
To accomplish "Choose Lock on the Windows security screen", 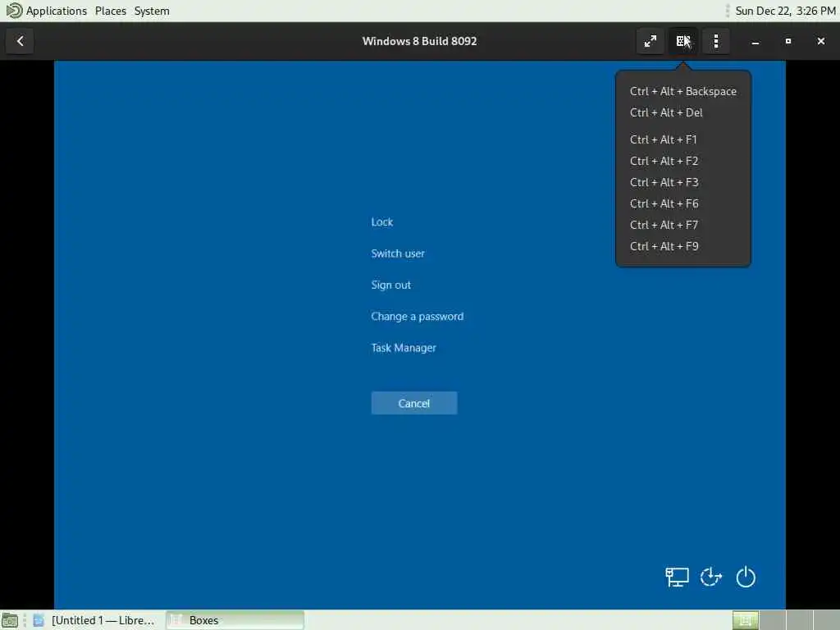I will click(382, 221).
